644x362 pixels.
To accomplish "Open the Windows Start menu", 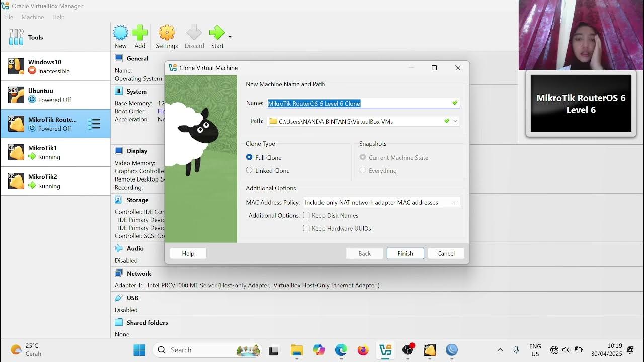I will [x=139, y=350].
